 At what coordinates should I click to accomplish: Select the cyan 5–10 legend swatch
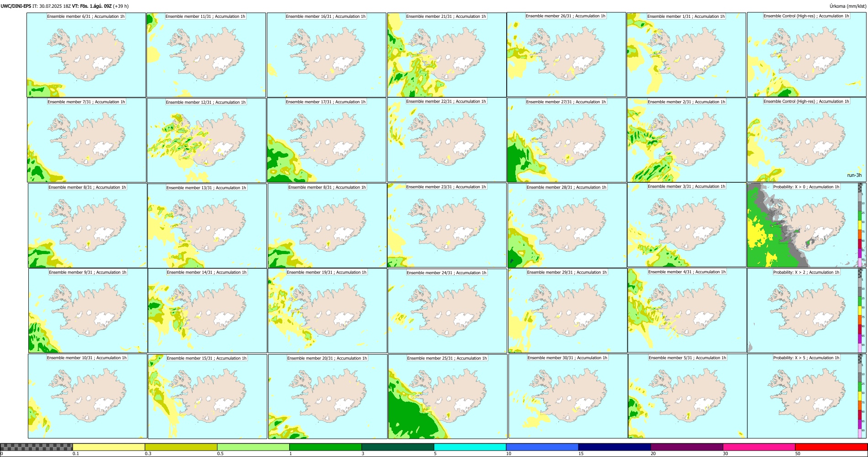point(470,447)
